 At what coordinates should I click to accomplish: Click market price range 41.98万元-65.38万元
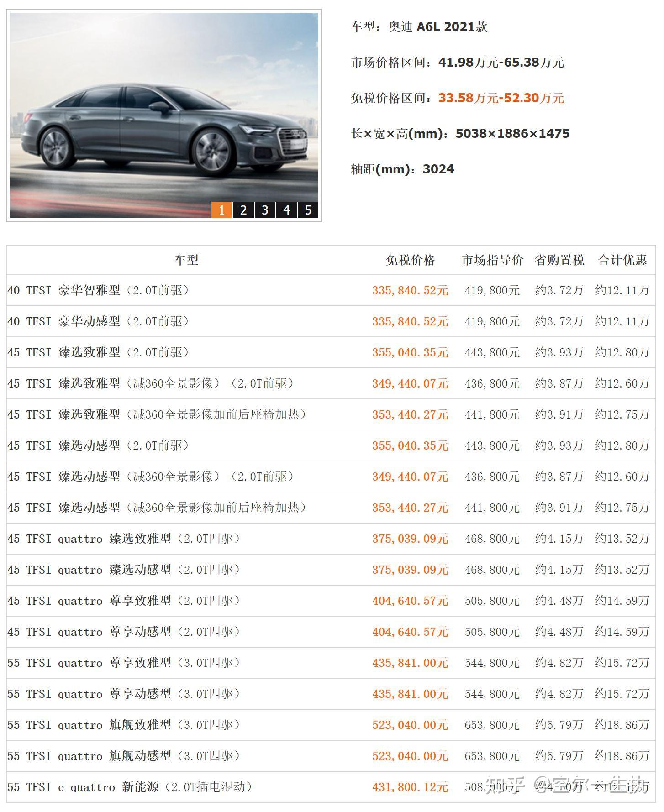[501, 63]
